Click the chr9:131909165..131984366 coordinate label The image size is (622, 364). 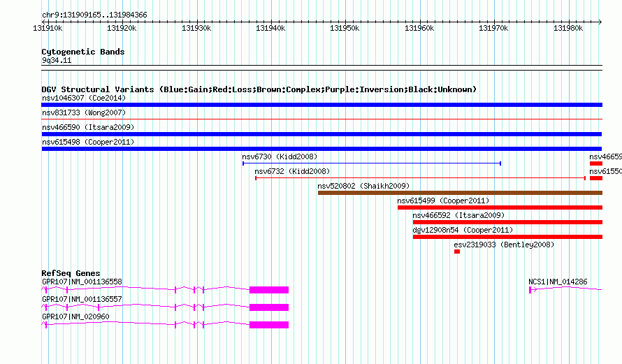94,15
